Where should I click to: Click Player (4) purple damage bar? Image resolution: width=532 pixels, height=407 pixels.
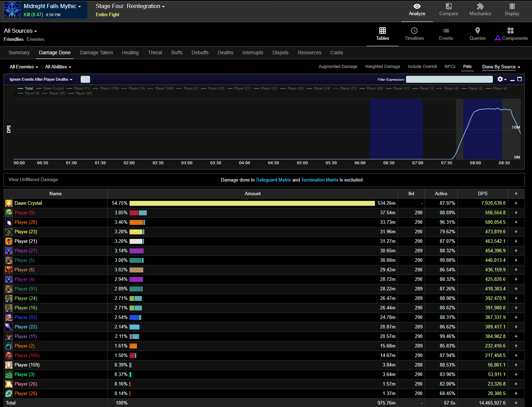tap(136, 279)
